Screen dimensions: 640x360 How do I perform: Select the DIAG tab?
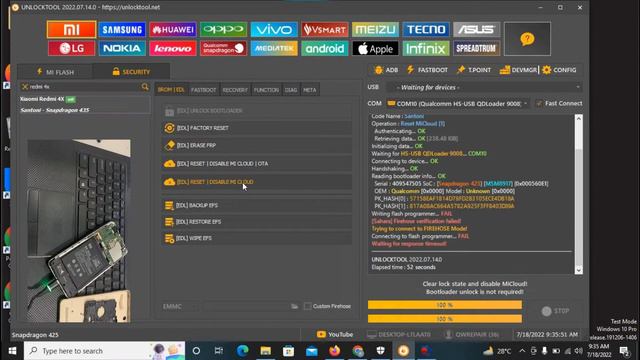coord(291,90)
